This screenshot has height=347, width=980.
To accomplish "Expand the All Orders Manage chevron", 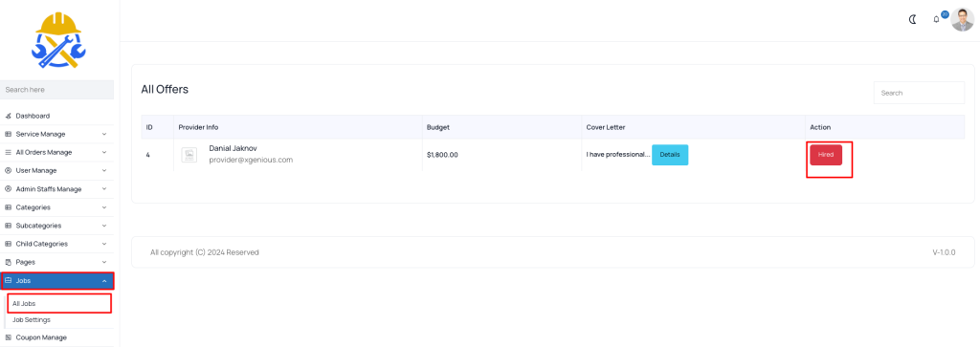I will pos(104,152).
